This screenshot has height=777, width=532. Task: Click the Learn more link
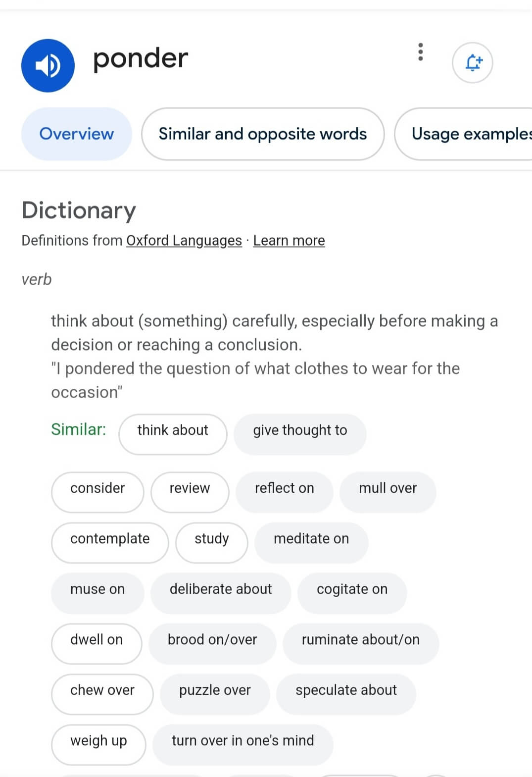(289, 241)
